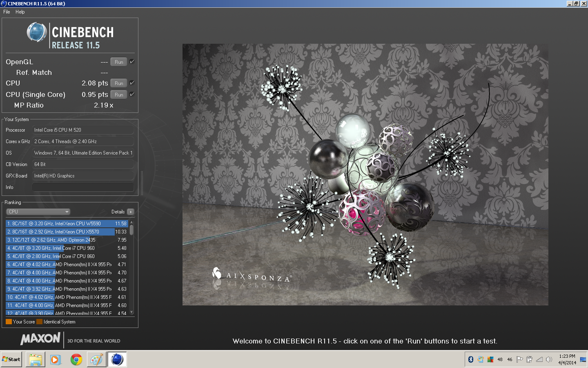Open Google Chrome from the taskbar
588x368 pixels.
click(76, 359)
